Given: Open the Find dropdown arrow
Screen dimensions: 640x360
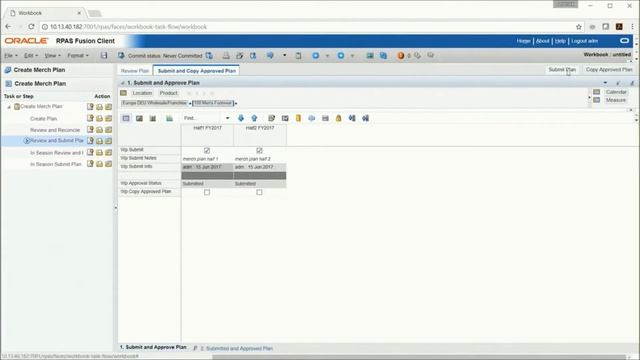Looking at the screenshot, I should pyautogui.click(x=227, y=118).
